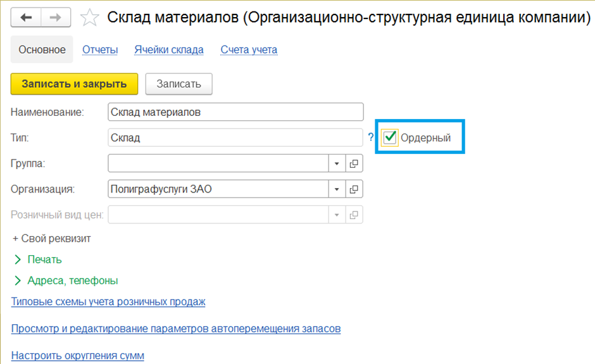Click the open icon of Розничный вид цен
The width and height of the screenshot is (595, 364).
click(354, 215)
